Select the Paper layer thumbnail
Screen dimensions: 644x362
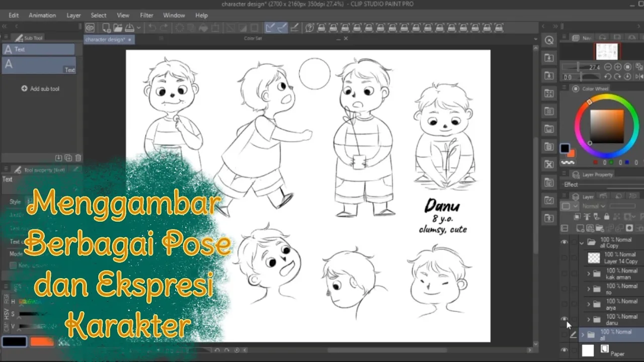point(588,350)
